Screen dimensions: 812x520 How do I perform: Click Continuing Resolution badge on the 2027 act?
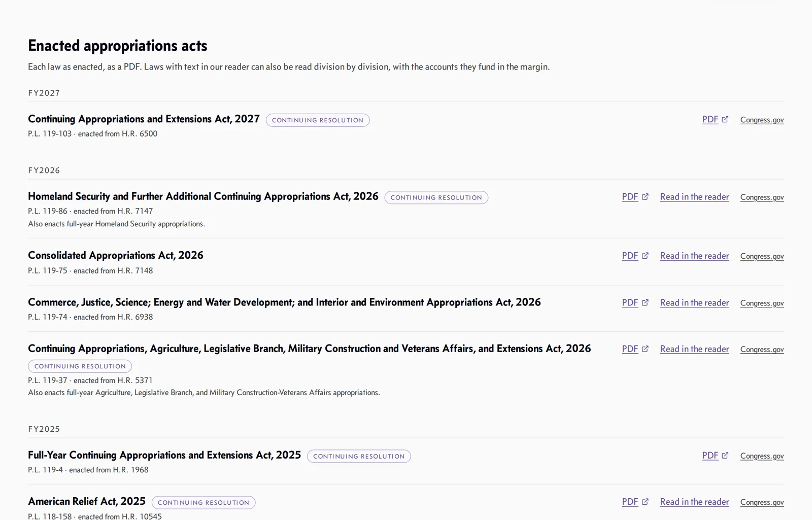(318, 120)
